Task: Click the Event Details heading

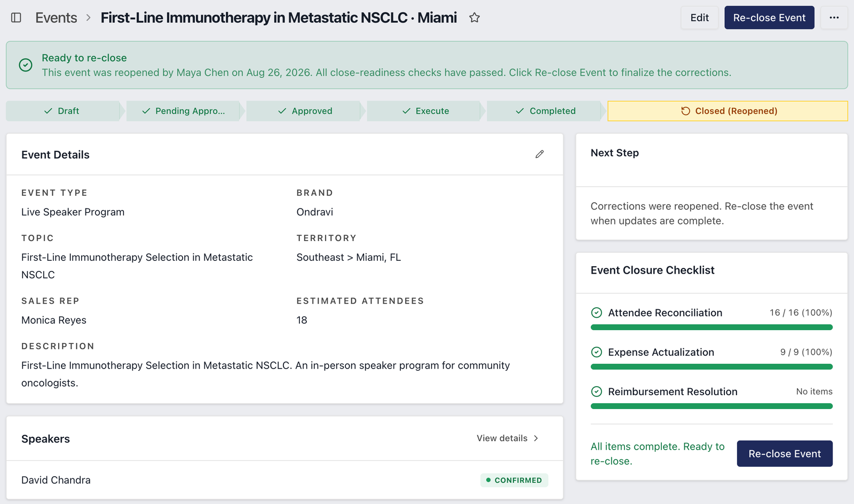Action: click(x=56, y=155)
